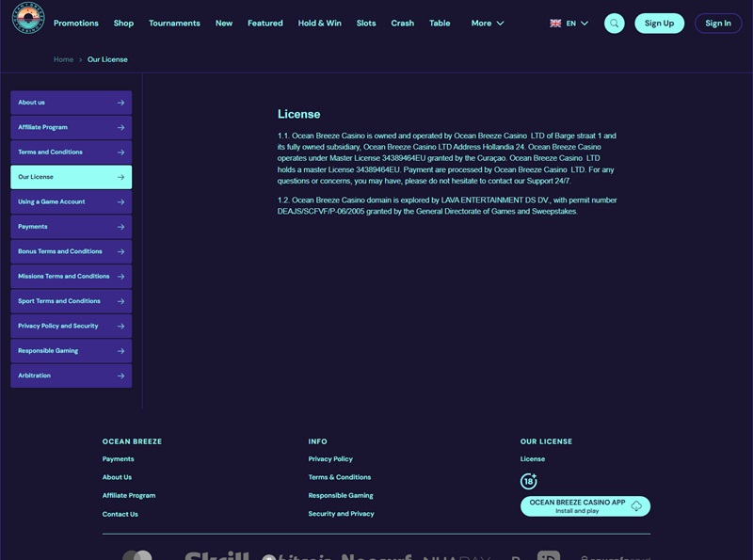Open Slots from the top navigation
Screen dimensions: 753x560
pyautogui.click(x=366, y=23)
